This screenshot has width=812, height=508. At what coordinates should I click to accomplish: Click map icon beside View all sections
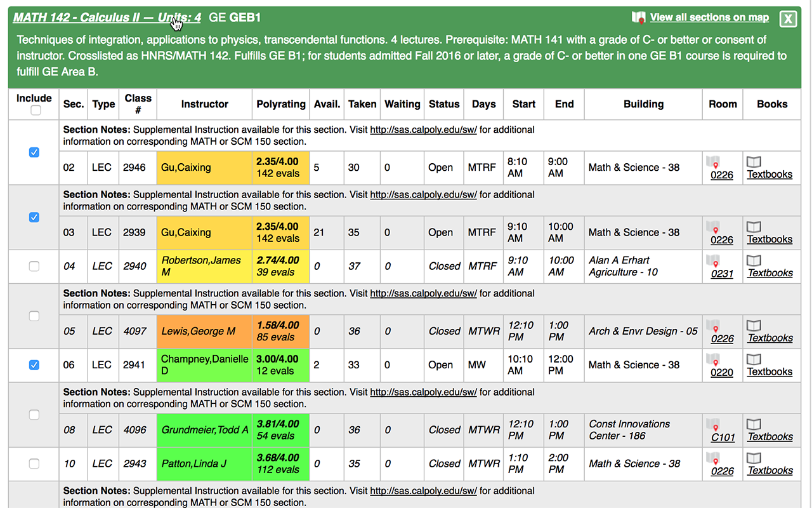tap(638, 18)
